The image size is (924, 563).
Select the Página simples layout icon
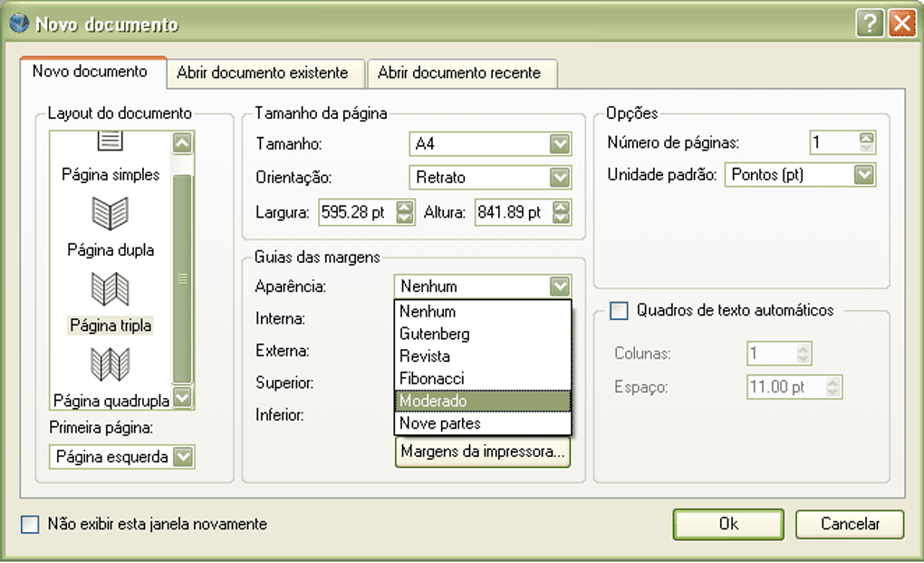[x=112, y=141]
